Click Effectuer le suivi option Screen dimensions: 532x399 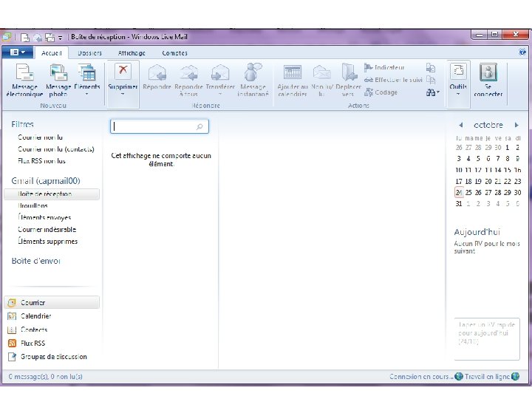click(x=393, y=80)
